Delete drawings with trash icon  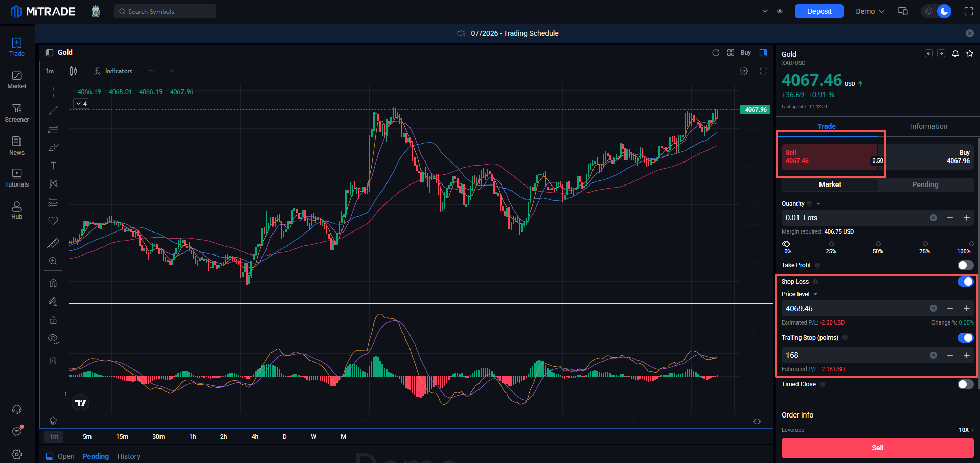click(53, 360)
